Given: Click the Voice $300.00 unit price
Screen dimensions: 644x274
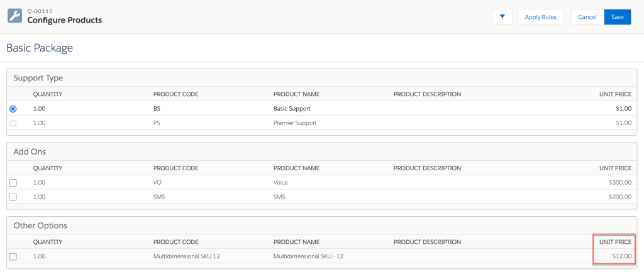Looking at the screenshot, I should 619,182.
